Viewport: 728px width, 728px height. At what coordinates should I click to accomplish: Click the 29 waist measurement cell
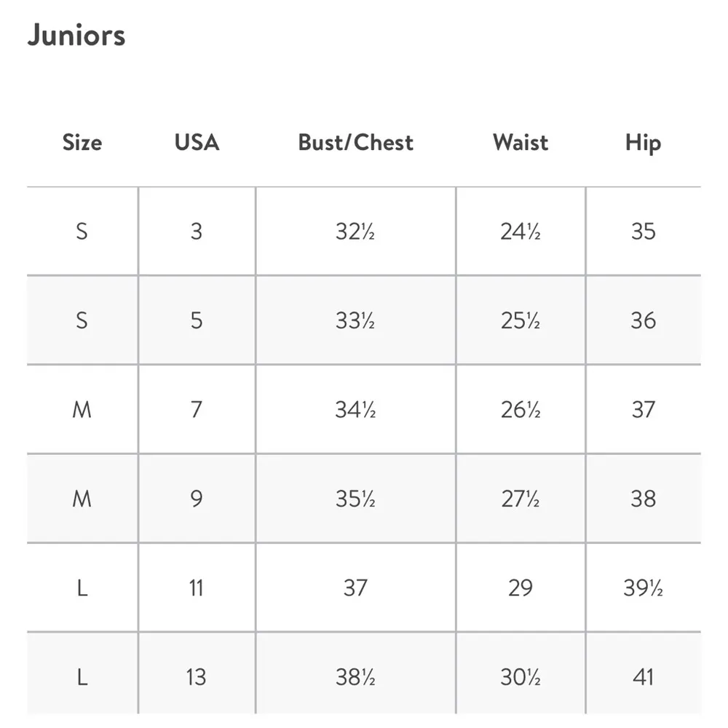coord(520,587)
